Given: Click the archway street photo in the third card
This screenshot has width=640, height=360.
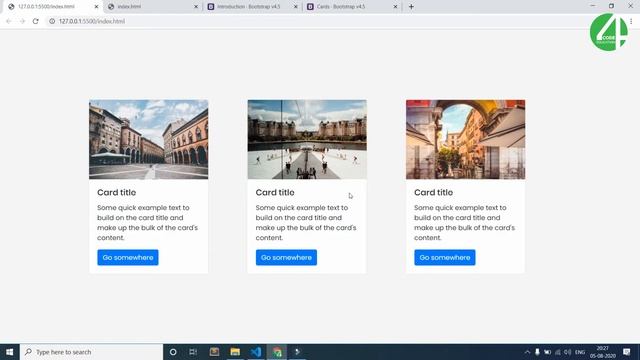Looking at the screenshot, I should [465, 140].
